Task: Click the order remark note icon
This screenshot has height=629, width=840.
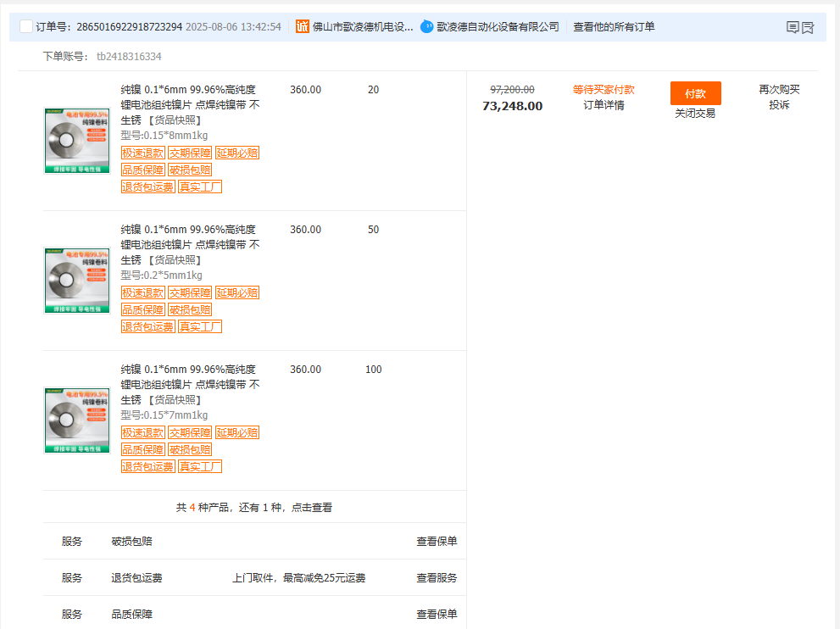Action: click(x=793, y=27)
